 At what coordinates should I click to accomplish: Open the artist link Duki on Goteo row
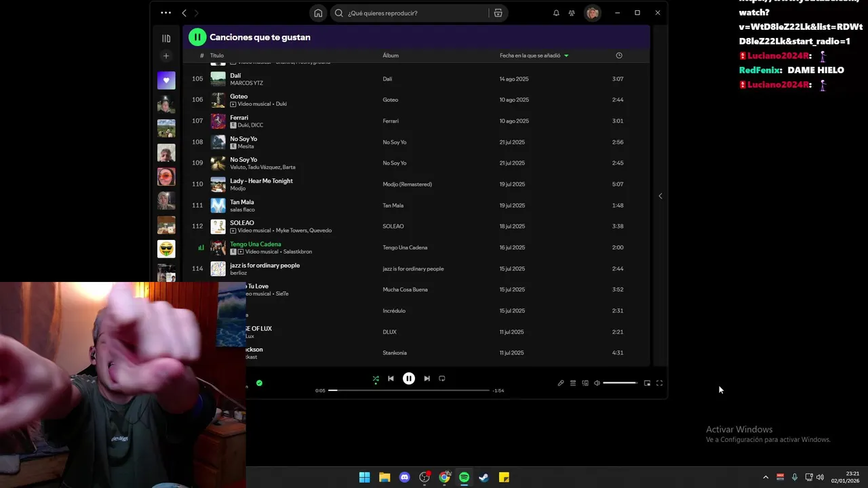(281, 104)
